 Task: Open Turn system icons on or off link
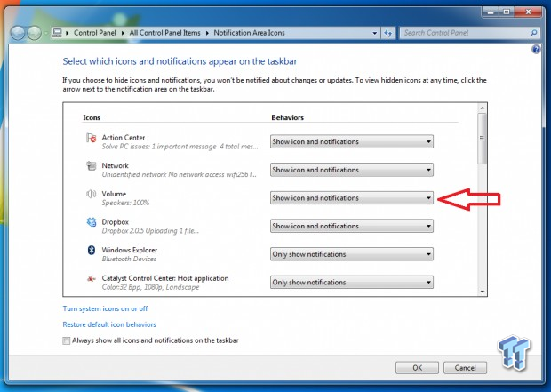105,308
